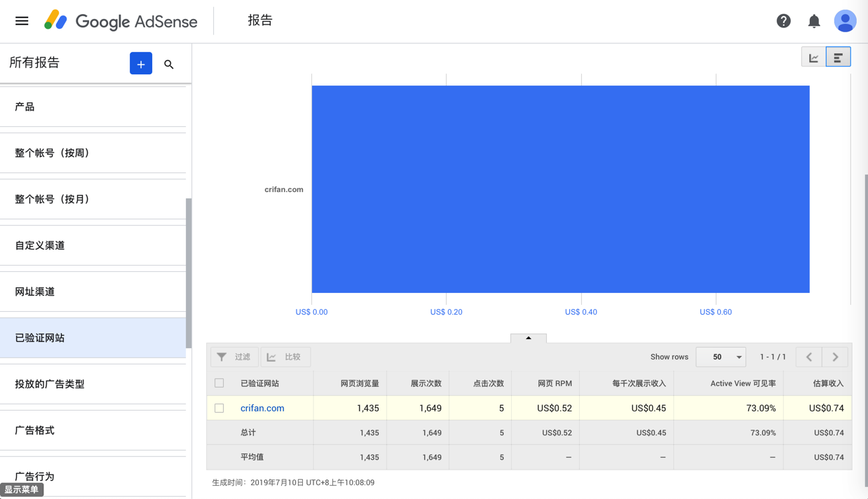Click the US$ 0.20 axis label
The image size is (868, 499).
coord(446,312)
